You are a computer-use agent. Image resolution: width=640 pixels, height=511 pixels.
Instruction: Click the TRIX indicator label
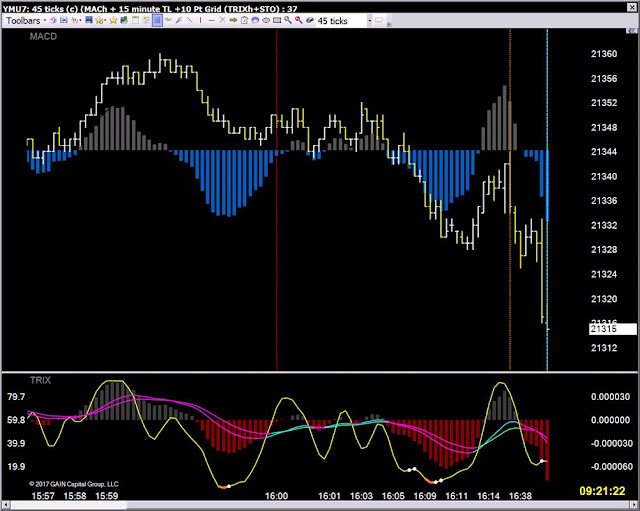40,380
